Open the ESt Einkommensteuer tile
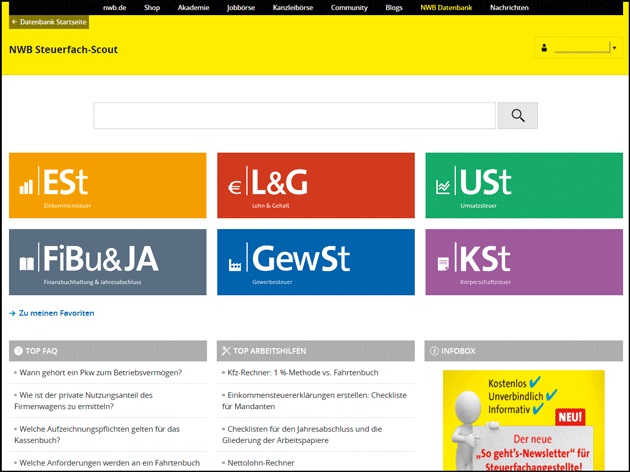 click(x=108, y=185)
